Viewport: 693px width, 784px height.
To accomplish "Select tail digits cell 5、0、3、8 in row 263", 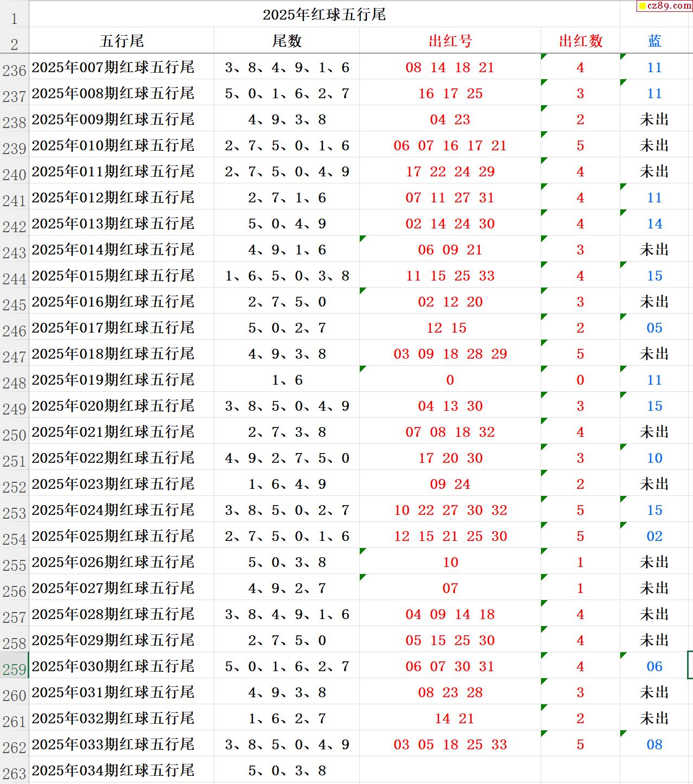I will click(x=287, y=770).
